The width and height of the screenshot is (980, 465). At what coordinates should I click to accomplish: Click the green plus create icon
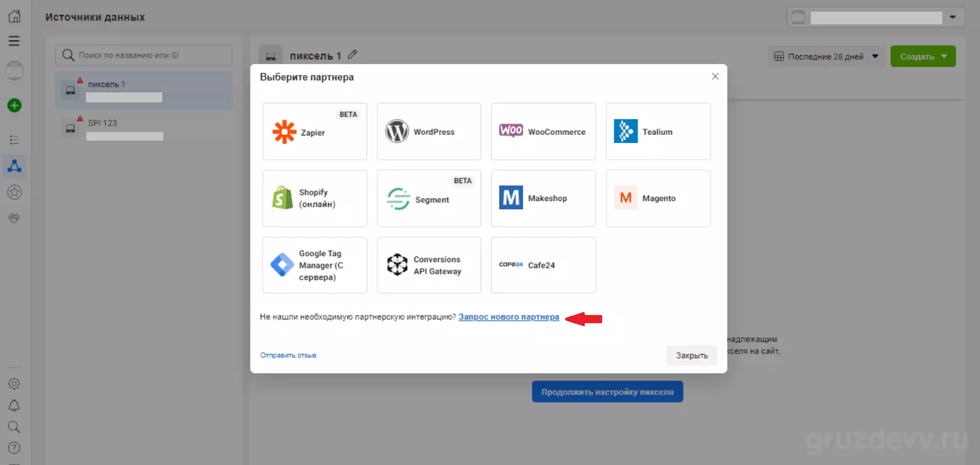click(15, 105)
